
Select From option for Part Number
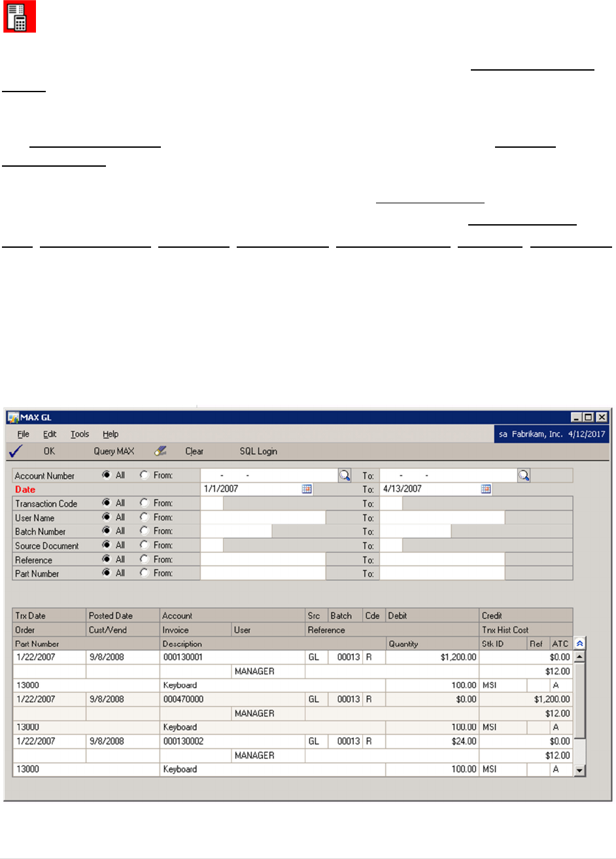pyautogui.click(x=144, y=573)
